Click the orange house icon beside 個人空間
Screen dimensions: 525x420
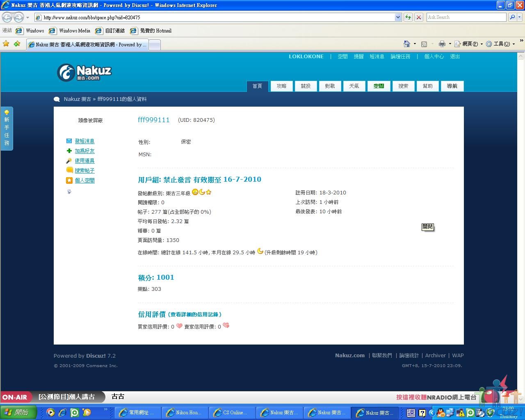(69, 180)
